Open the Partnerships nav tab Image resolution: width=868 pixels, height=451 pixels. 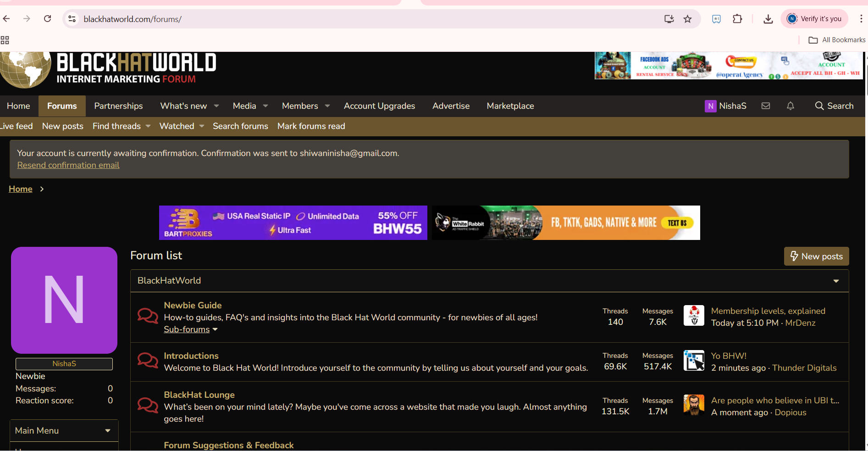118,106
